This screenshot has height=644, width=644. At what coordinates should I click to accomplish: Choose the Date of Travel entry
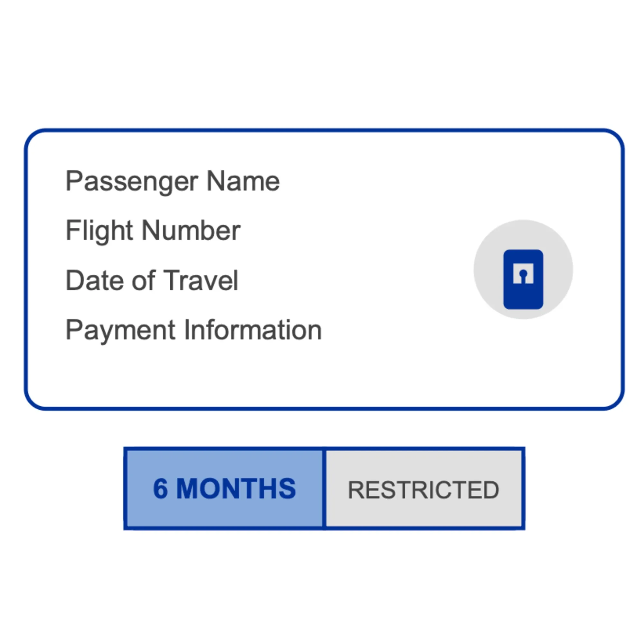coord(152,280)
